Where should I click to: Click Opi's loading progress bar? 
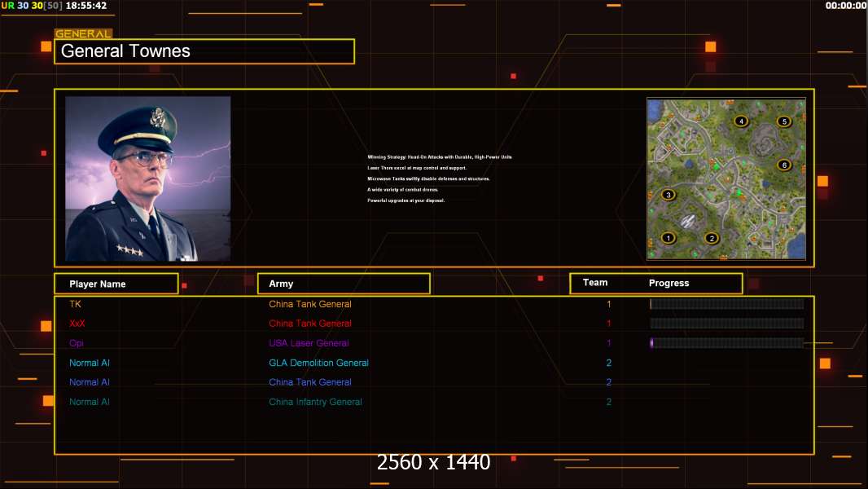[x=727, y=343]
